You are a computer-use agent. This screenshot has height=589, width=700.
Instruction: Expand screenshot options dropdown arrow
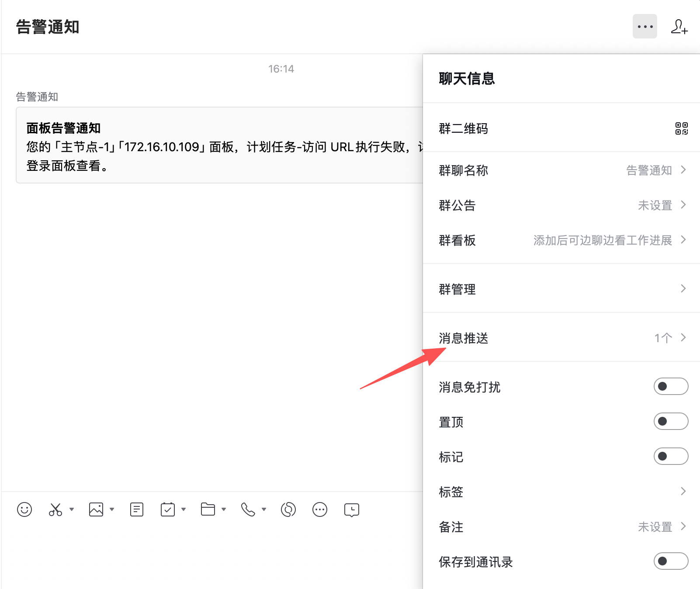(x=72, y=509)
